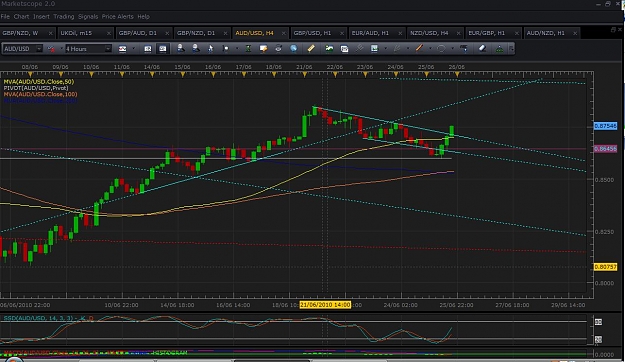Click the green hourglass toolbar icon
Viewport: 625px width, 362px height.
(248, 49)
